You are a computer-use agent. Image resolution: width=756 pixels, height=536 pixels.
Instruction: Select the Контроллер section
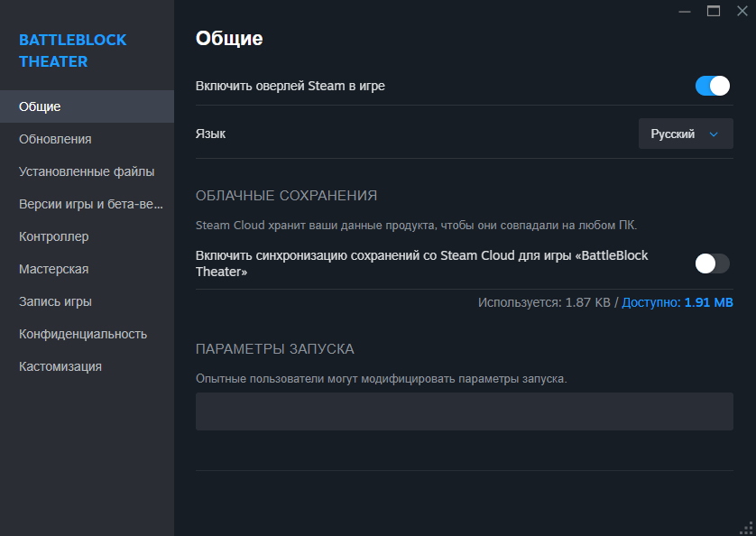pos(87,236)
